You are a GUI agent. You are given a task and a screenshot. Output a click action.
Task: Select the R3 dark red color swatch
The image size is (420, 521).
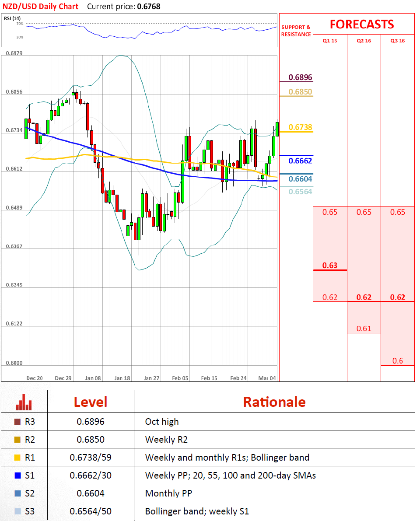click(17, 422)
